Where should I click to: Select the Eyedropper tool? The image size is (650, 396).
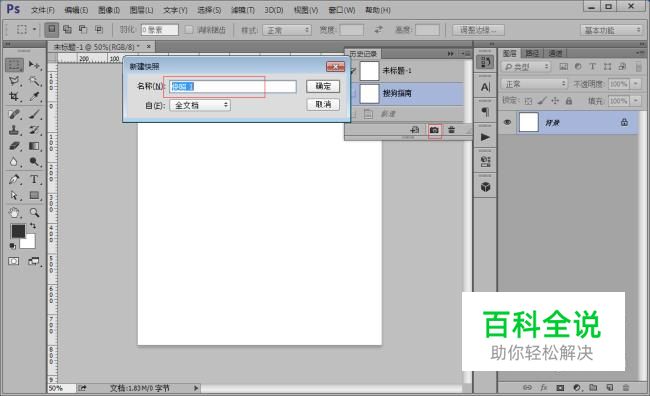point(34,97)
